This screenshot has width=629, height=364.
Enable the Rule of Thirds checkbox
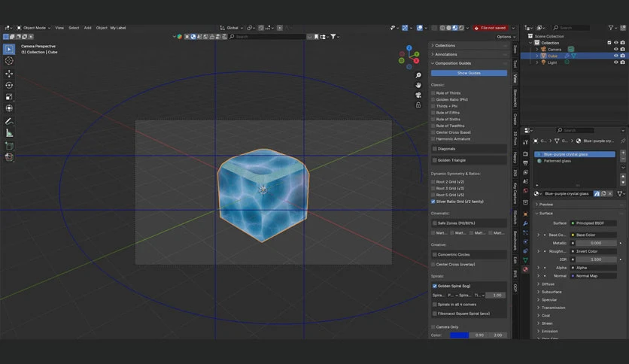[x=433, y=93]
